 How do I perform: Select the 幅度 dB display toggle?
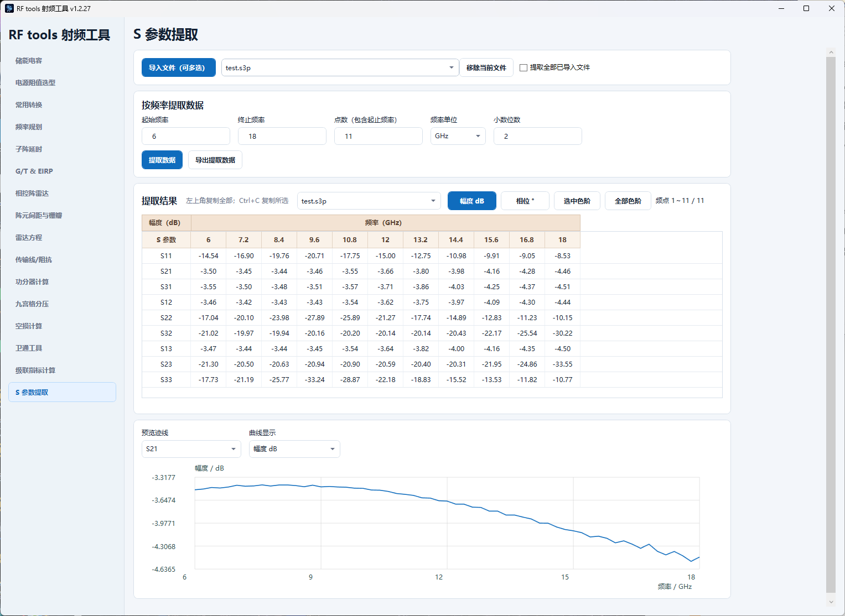(x=472, y=201)
